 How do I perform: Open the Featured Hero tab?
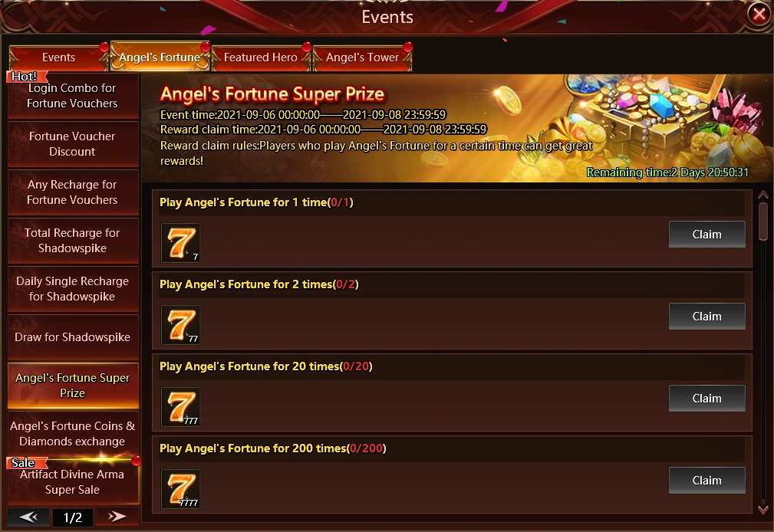coord(261,57)
